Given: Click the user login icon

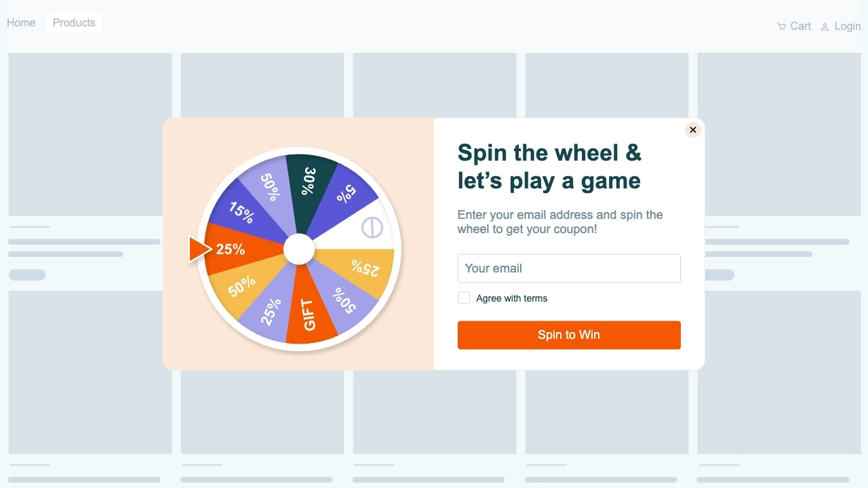Looking at the screenshot, I should (825, 27).
